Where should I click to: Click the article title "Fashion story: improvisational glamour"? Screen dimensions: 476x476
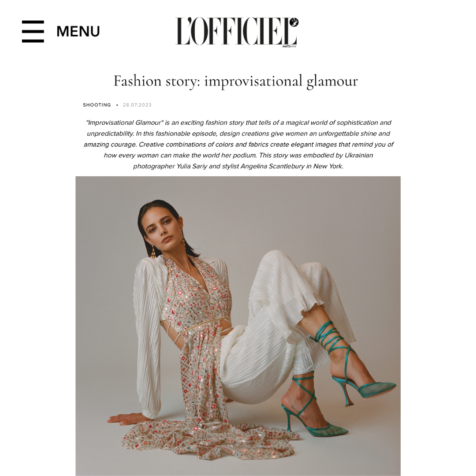[235, 81]
